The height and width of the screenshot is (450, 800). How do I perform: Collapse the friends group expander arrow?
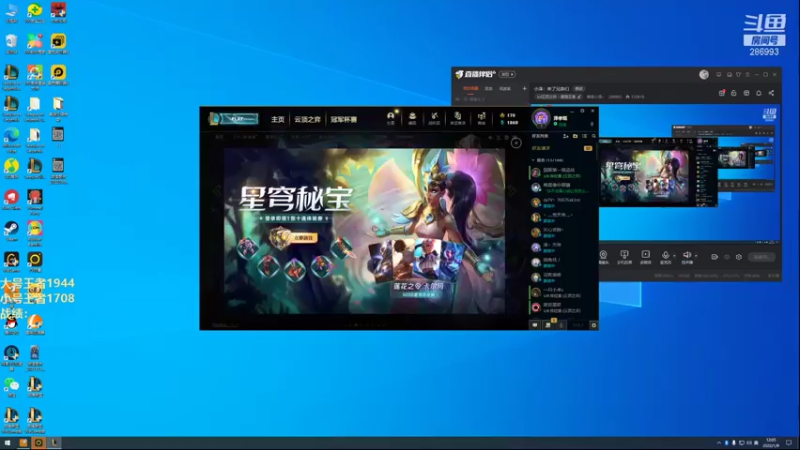(533, 160)
